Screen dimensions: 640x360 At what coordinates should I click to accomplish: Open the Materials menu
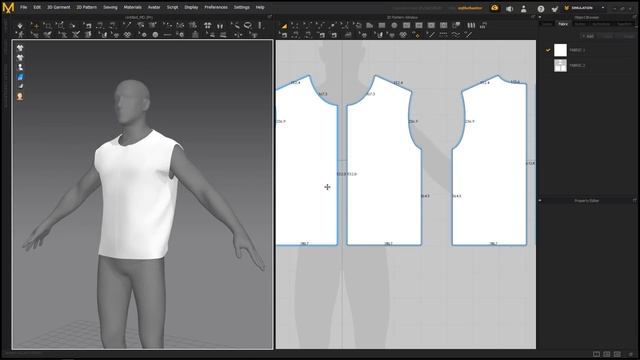(133, 7)
